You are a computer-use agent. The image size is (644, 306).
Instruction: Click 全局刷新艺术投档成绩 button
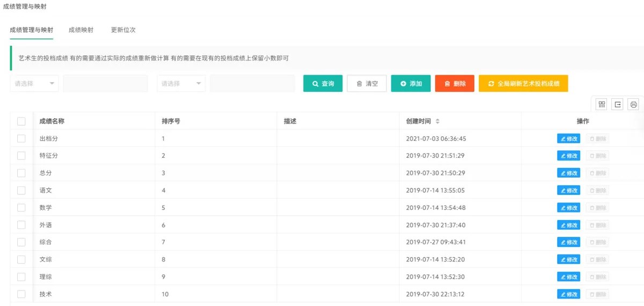(523, 83)
